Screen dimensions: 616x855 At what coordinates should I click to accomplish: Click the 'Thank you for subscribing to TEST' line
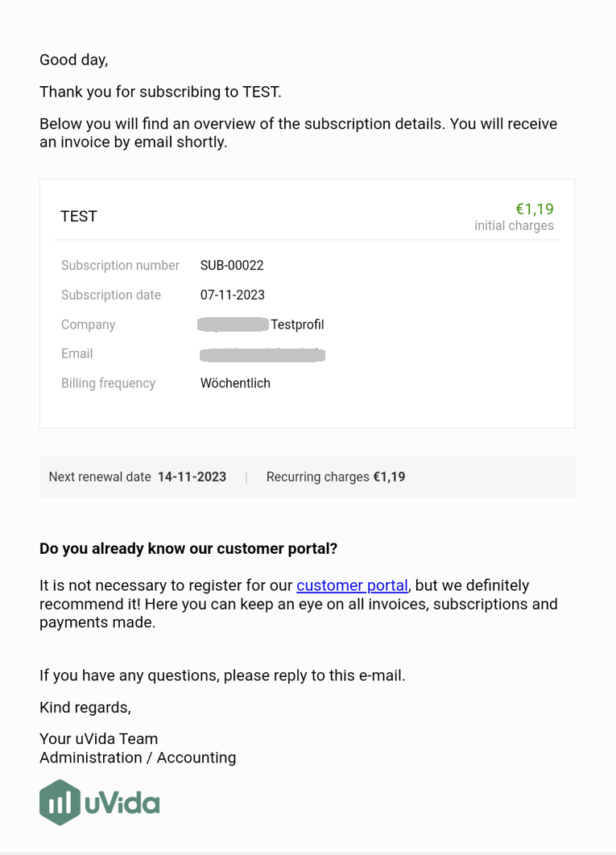tap(160, 92)
